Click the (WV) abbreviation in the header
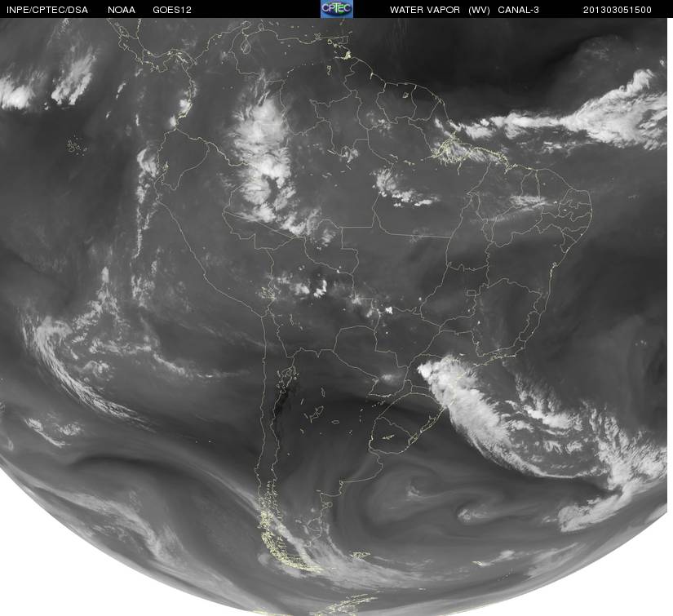The image size is (673, 616). point(479,11)
